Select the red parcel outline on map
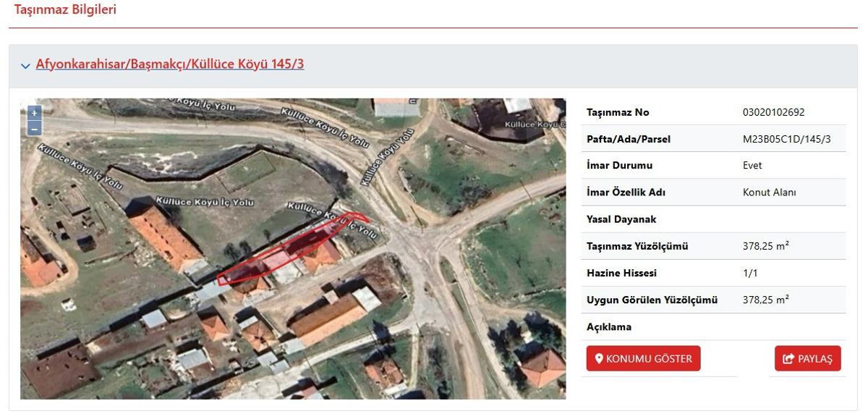The image size is (868, 414). (289, 250)
